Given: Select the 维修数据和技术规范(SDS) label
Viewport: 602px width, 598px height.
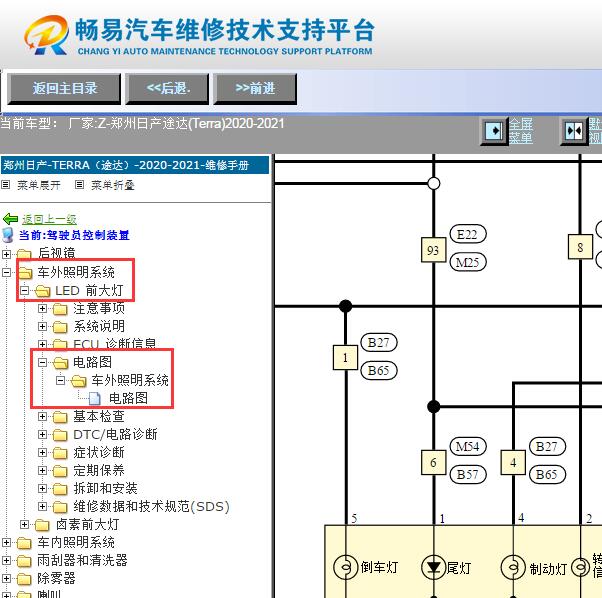Looking at the screenshot, I should click(x=152, y=507).
